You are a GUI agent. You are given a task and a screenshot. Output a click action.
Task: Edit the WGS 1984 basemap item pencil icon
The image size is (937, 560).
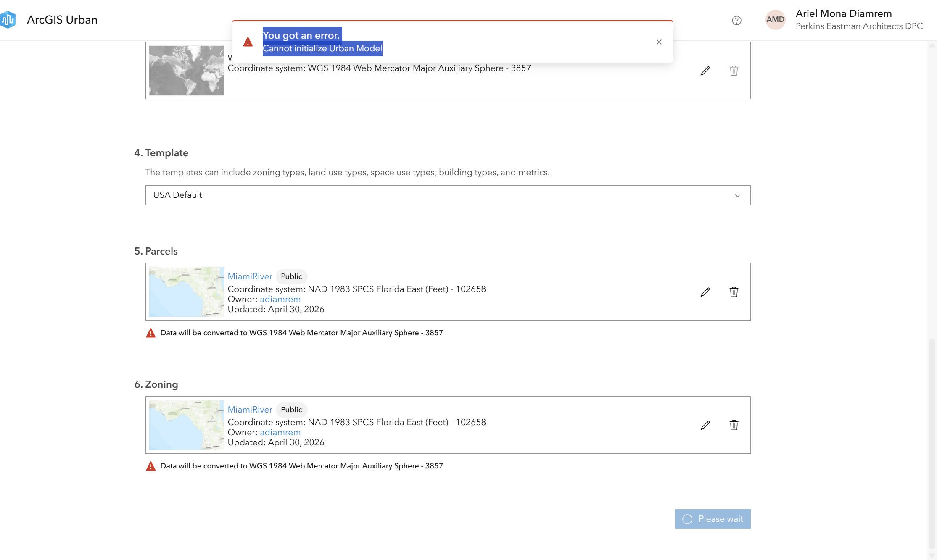point(705,71)
